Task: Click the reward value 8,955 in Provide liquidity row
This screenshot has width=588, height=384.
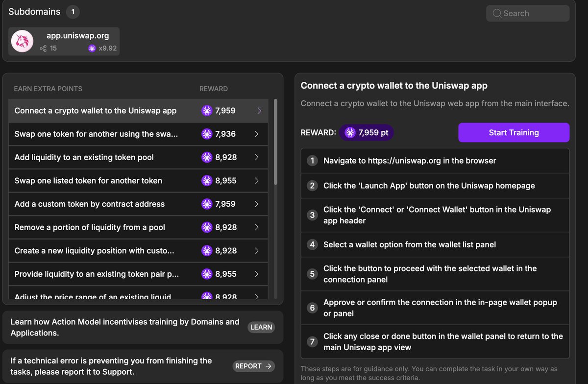Action: [x=226, y=274]
